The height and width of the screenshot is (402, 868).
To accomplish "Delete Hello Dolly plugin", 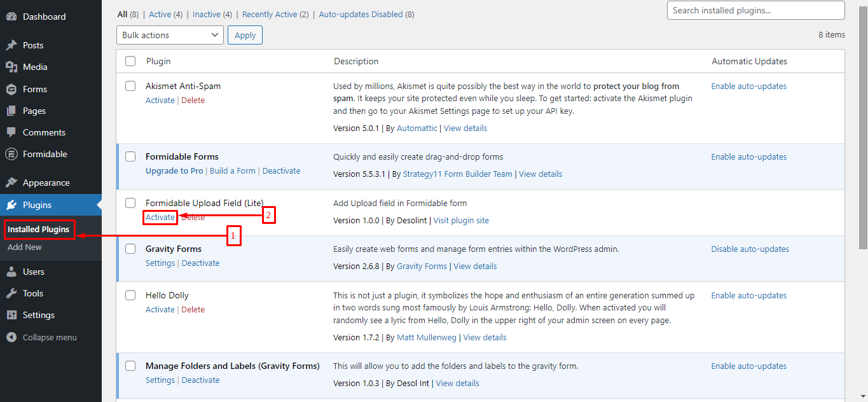I will tap(193, 309).
